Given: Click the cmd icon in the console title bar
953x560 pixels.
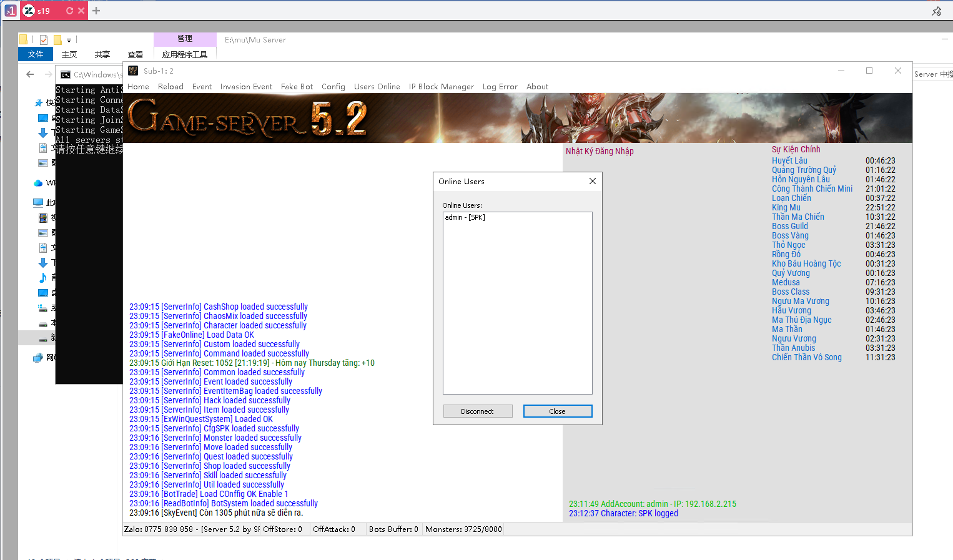Looking at the screenshot, I should tap(66, 75).
